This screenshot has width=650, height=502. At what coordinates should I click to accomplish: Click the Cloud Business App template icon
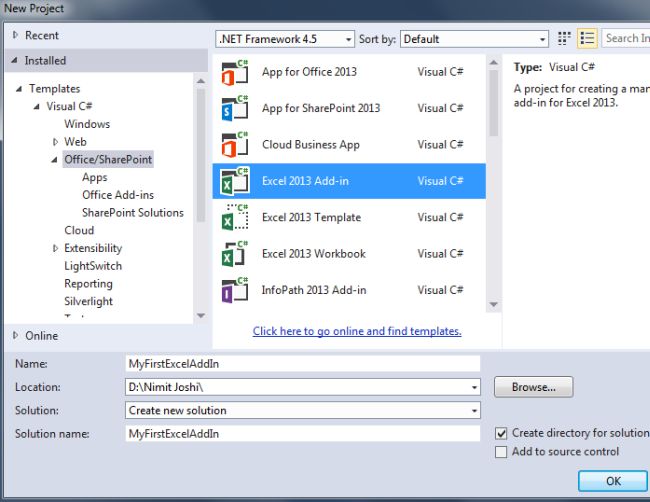point(235,145)
